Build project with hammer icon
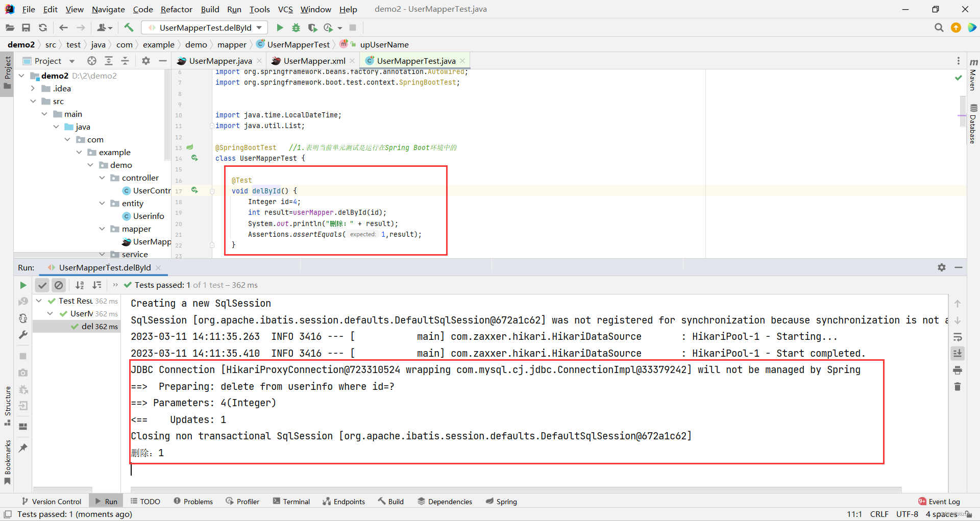This screenshot has height=521, width=980. point(129,28)
